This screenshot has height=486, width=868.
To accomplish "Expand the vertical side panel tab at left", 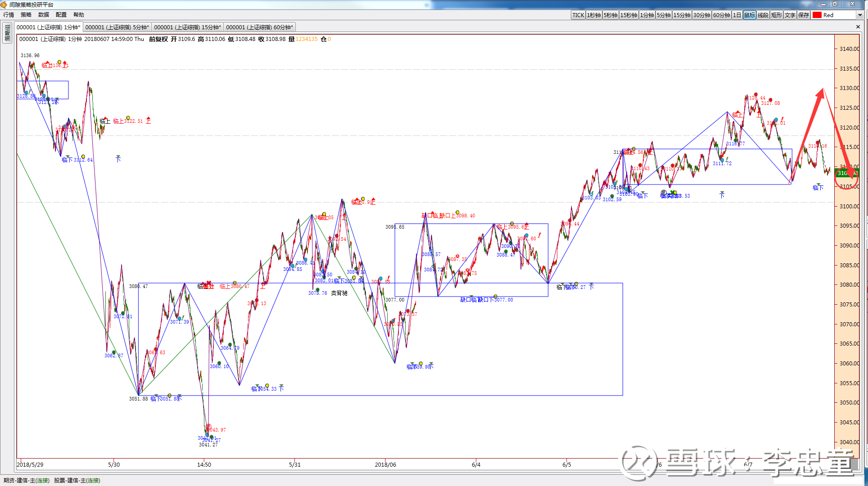I will tap(7, 33).
